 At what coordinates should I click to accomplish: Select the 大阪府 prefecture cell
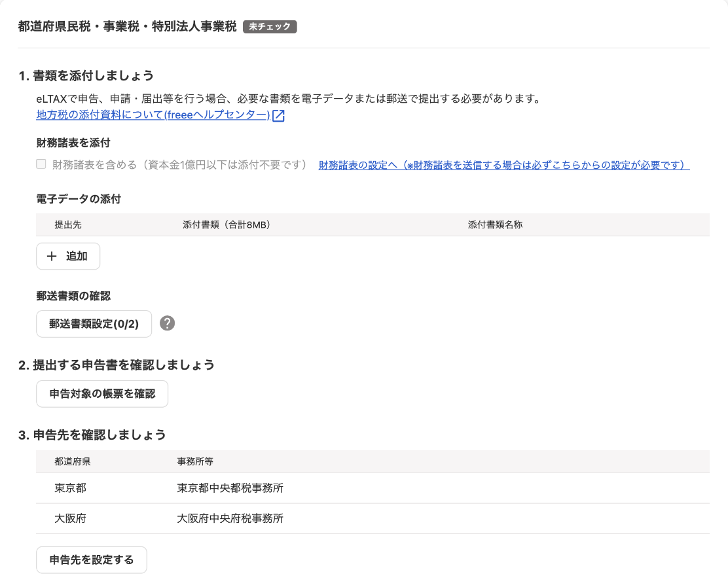(x=70, y=519)
